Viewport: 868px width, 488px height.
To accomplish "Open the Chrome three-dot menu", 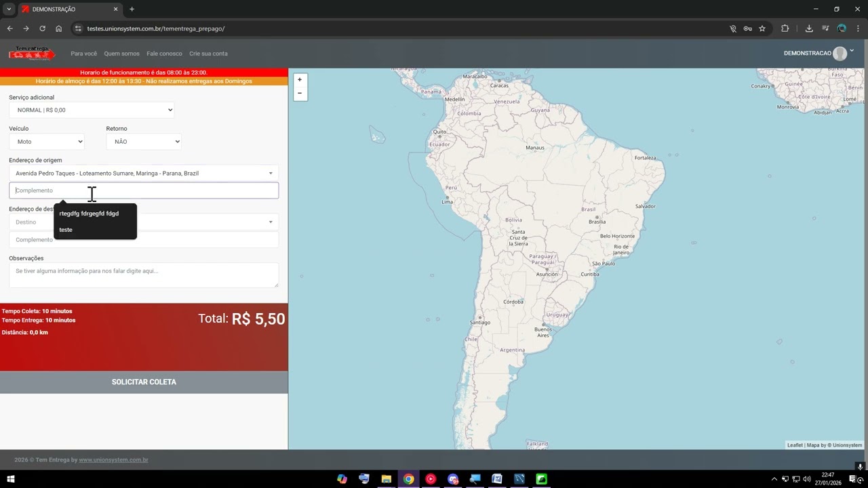I will (858, 28).
